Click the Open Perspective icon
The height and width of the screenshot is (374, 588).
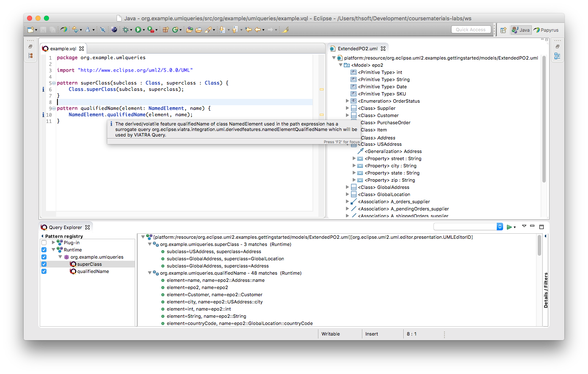503,30
